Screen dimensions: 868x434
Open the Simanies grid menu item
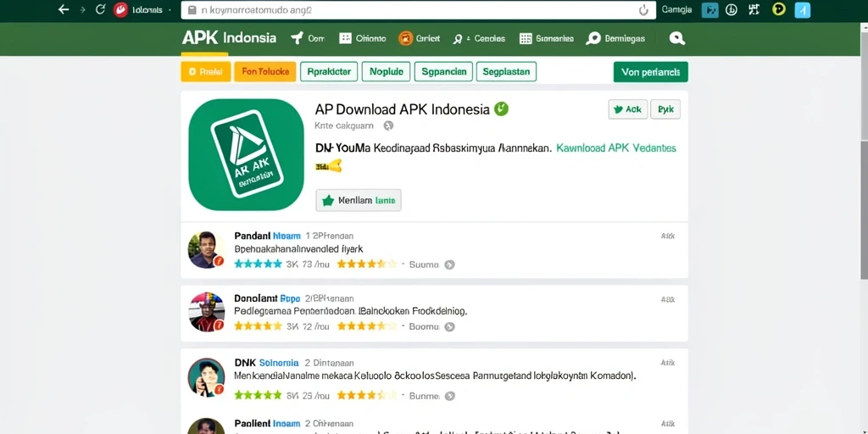(x=547, y=38)
